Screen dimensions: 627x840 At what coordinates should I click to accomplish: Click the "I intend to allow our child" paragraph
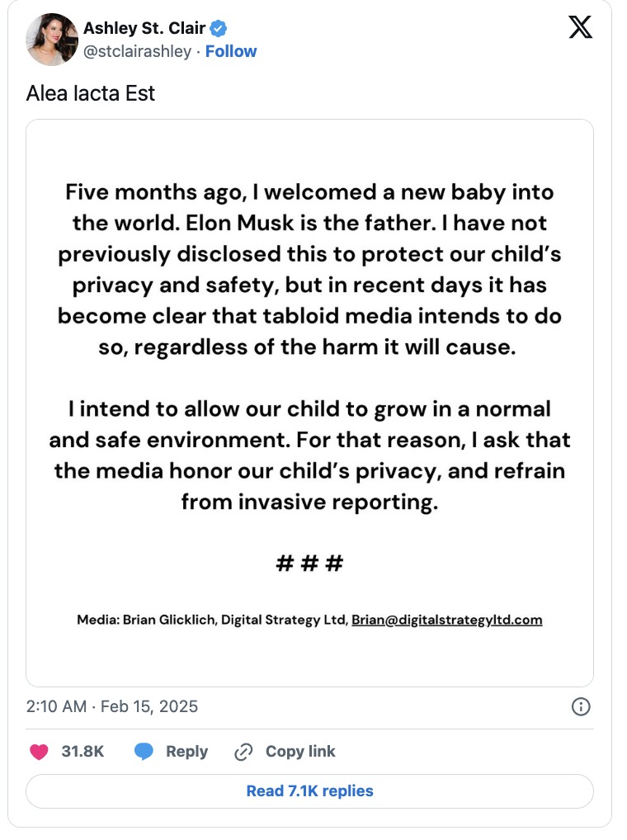(309, 455)
